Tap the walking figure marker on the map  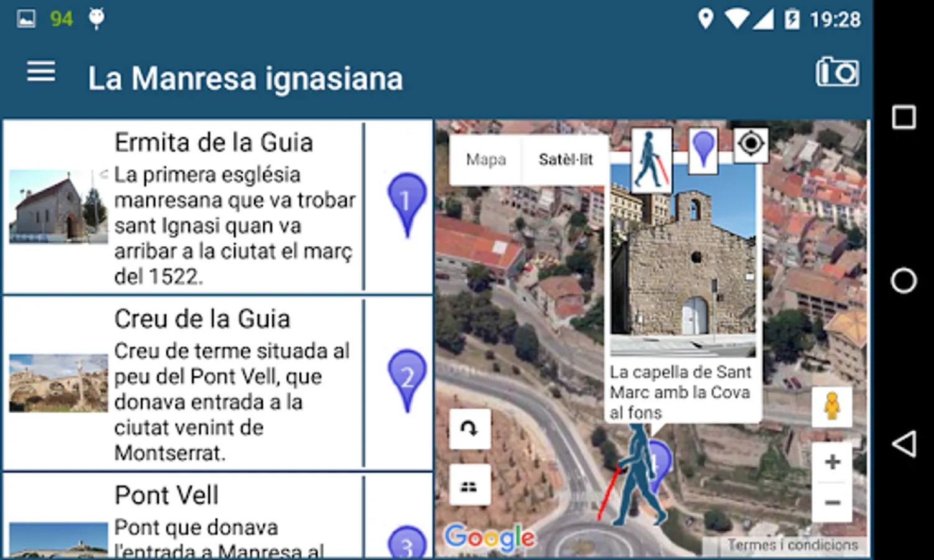[635, 476]
